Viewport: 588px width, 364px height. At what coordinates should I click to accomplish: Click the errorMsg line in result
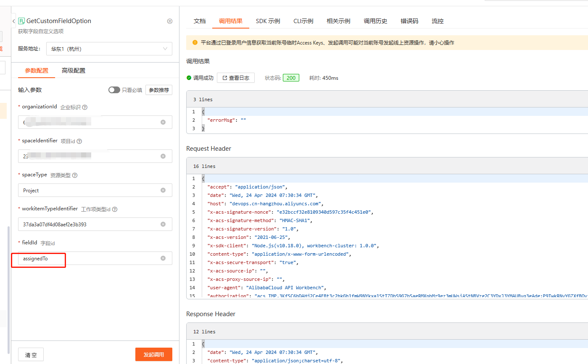[x=227, y=120]
